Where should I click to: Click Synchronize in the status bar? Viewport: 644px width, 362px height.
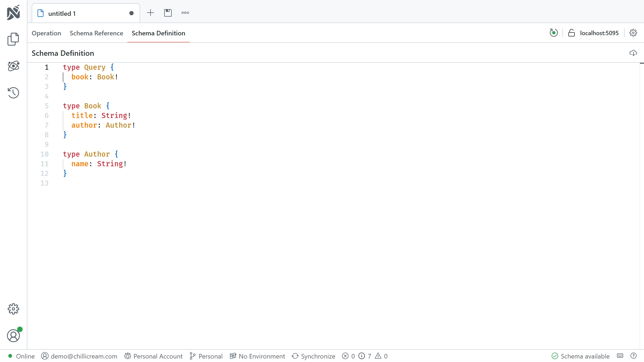tap(313, 356)
